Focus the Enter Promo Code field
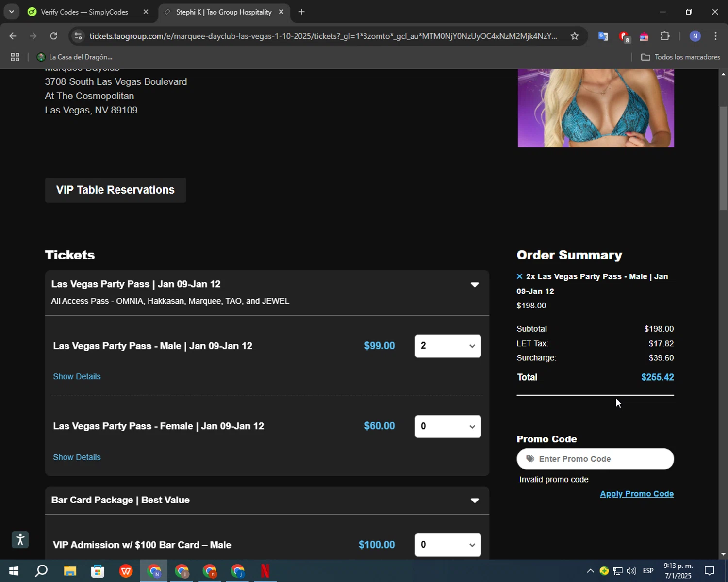The height and width of the screenshot is (582, 728). 595,459
